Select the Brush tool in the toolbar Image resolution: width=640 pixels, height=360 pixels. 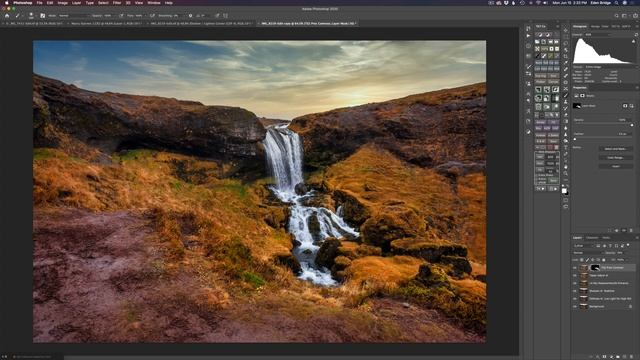(x=566, y=95)
